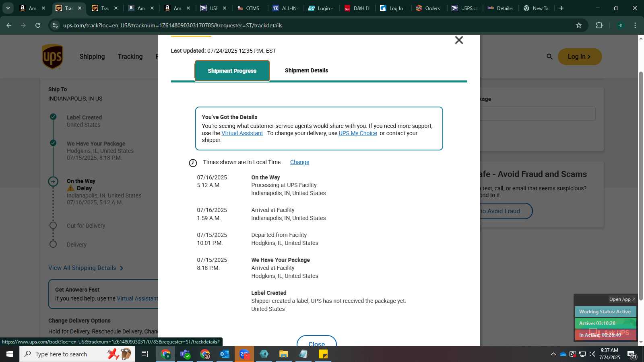Click Open App in the status widget
644x362 pixels.
tap(622, 299)
